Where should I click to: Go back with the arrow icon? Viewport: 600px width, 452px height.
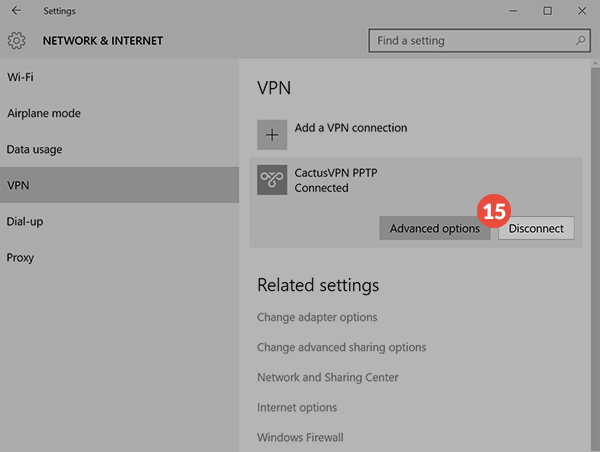click(16, 11)
